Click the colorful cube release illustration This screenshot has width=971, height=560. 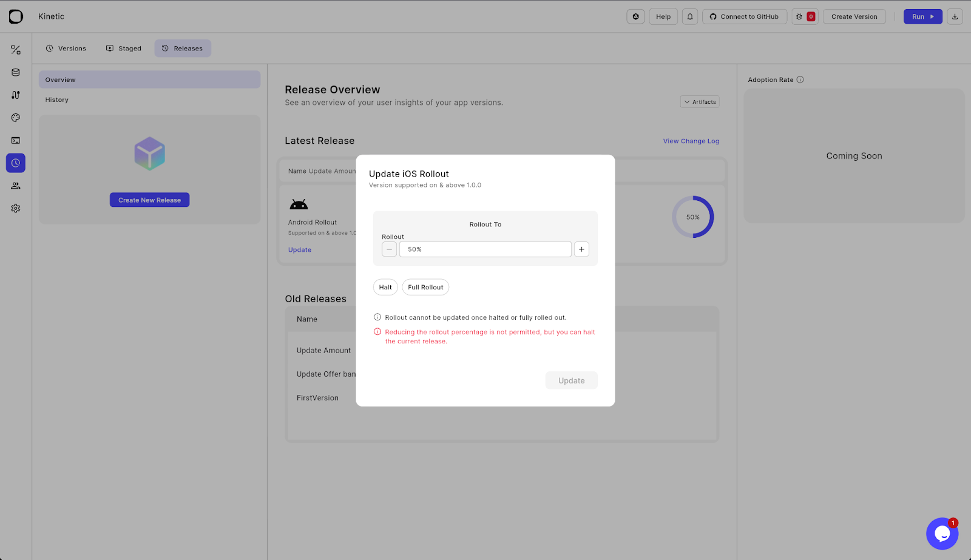150,153
